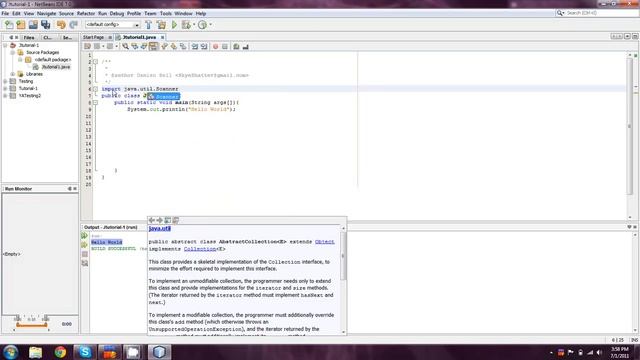Image resolution: width=640 pixels, height=360 pixels.
Task: Click the Shift Line Left icon
Action: [x=195, y=47]
